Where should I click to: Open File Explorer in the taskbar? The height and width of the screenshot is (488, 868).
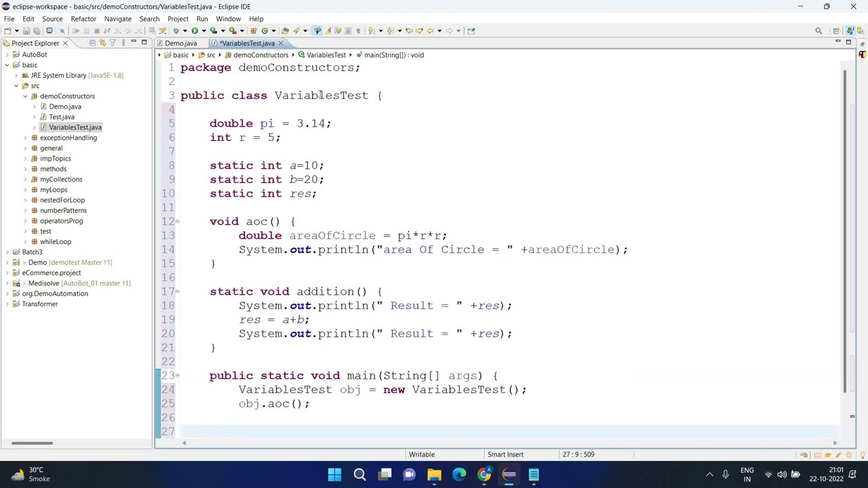pos(434,474)
